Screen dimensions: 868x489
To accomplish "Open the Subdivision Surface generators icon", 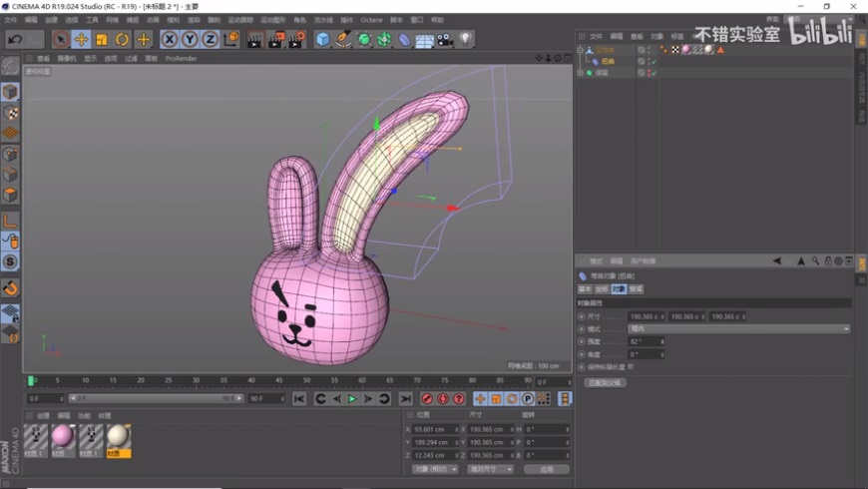I will tap(364, 39).
